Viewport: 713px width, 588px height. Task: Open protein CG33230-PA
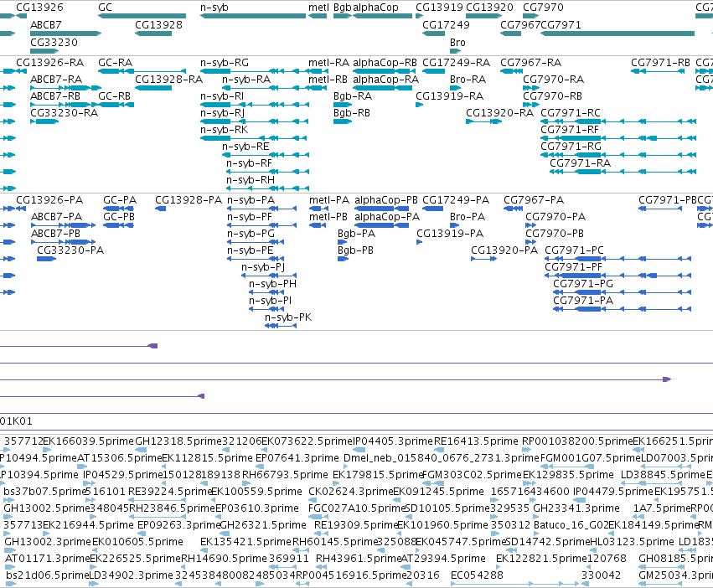click(70, 250)
